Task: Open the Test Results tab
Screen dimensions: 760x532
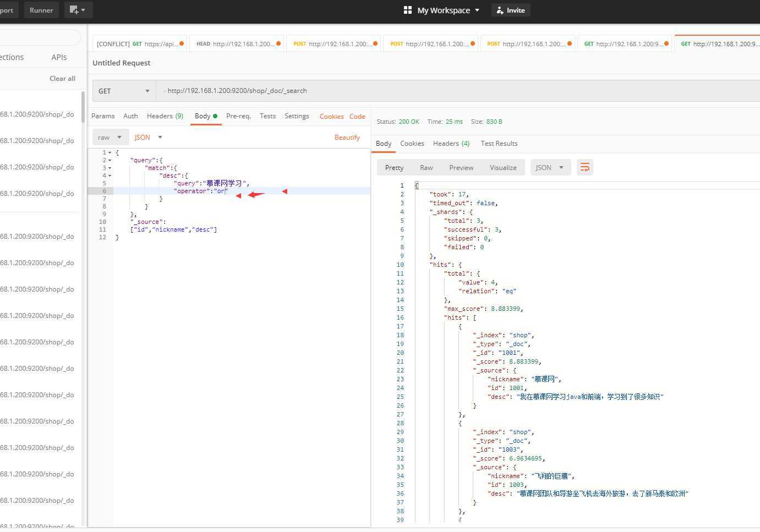Action: click(x=499, y=144)
